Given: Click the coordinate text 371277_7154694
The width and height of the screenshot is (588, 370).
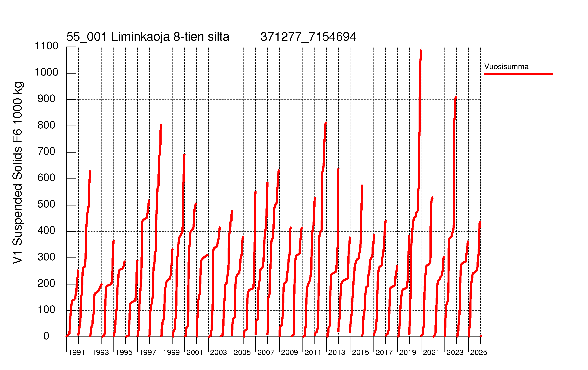Looking at the screenshot, I should [x=308, y=37].
